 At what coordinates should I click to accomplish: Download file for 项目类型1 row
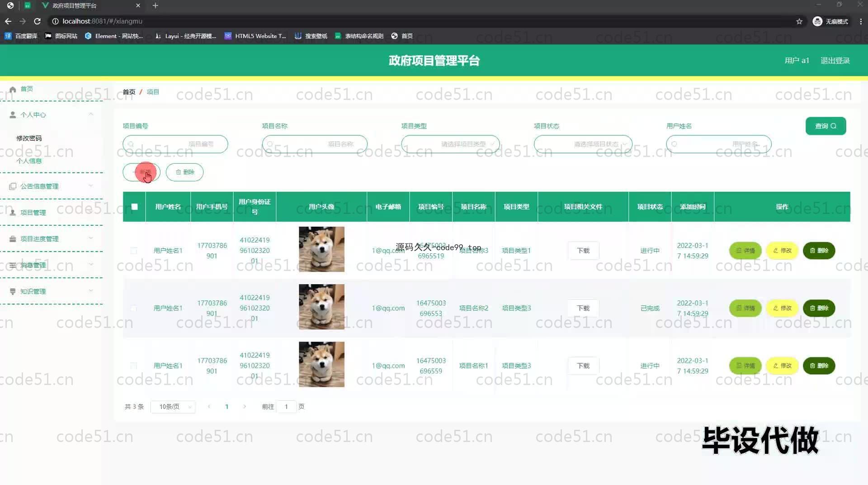(x=583, y=251)
